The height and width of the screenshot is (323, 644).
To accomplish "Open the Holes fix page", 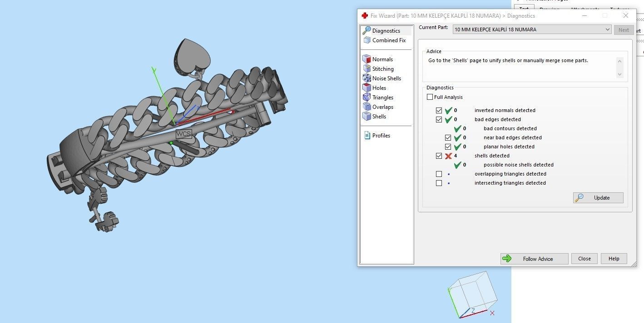I will coord(375,88).
